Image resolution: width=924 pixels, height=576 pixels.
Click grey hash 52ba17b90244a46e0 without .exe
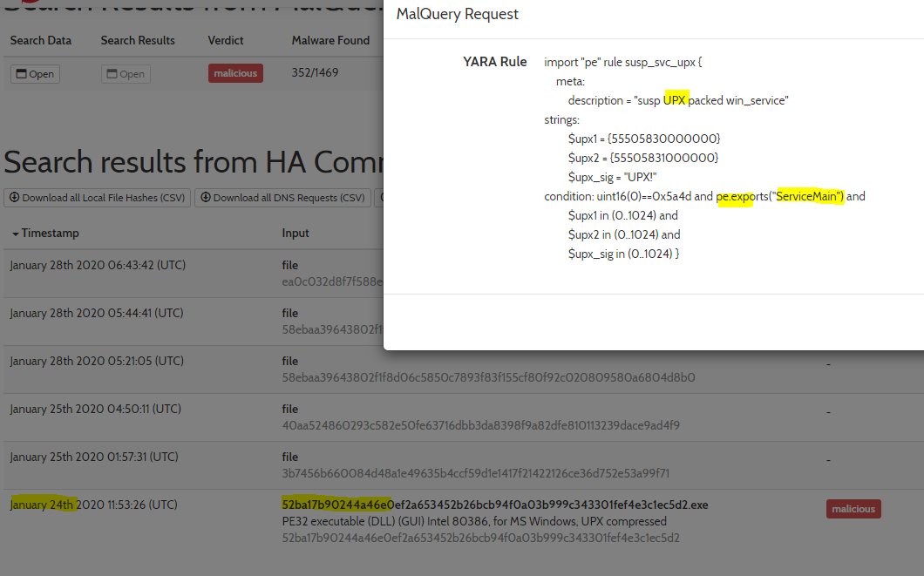(481, 538)
